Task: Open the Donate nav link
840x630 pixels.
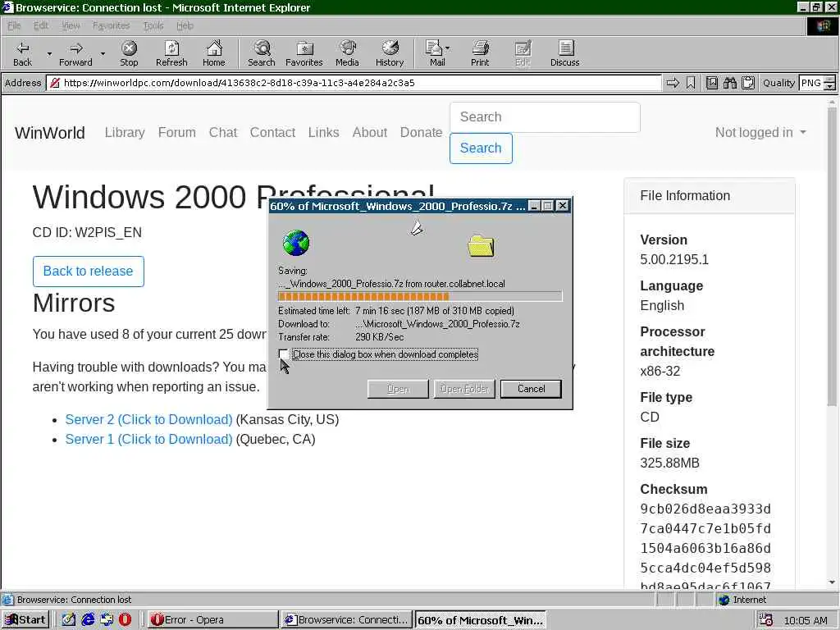Action: (x=421, y=132)
